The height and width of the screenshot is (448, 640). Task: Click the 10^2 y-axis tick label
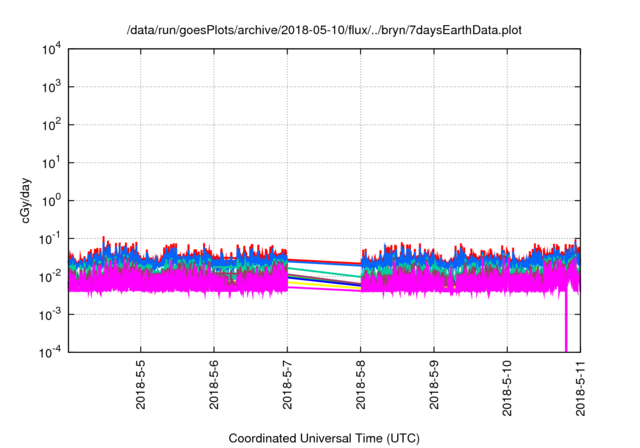(x=52, y=125)
